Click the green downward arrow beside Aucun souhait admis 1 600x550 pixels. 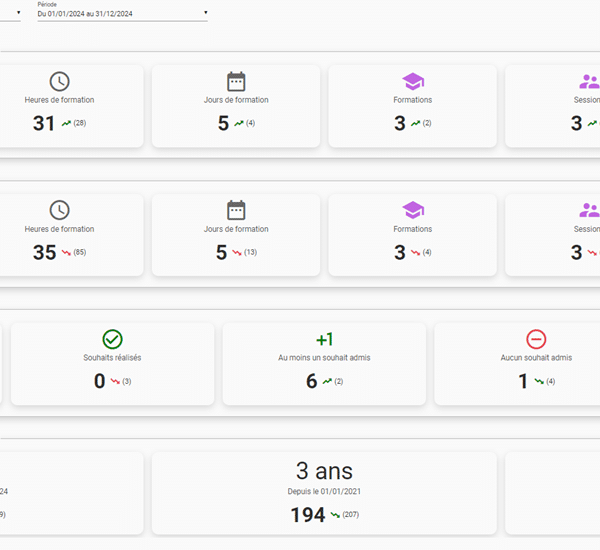click(x=539, y=381)
